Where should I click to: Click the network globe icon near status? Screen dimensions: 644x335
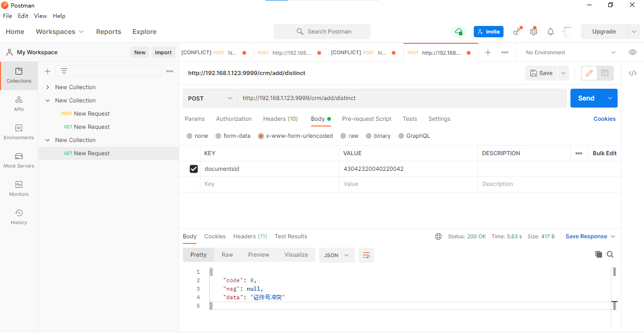(x=438, y=236)
